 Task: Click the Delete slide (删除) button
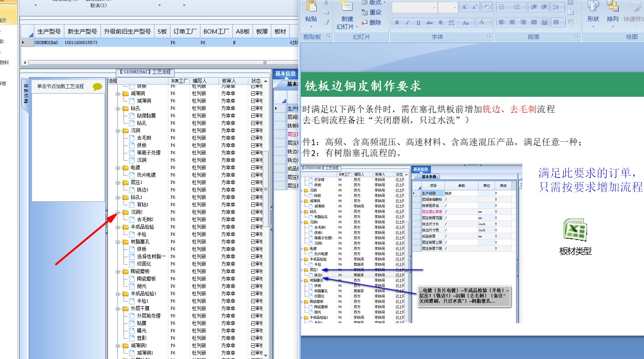pyautogui.click(x=372, y=23)
